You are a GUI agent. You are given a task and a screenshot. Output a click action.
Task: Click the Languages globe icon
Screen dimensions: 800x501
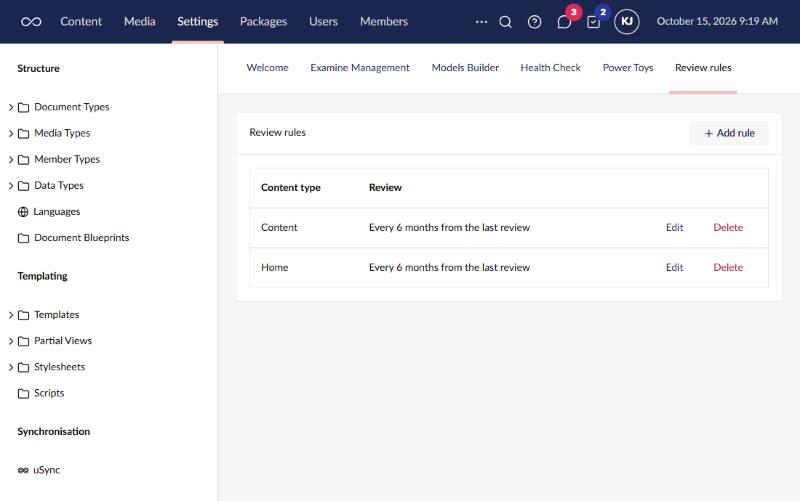[x=23, y=212]
